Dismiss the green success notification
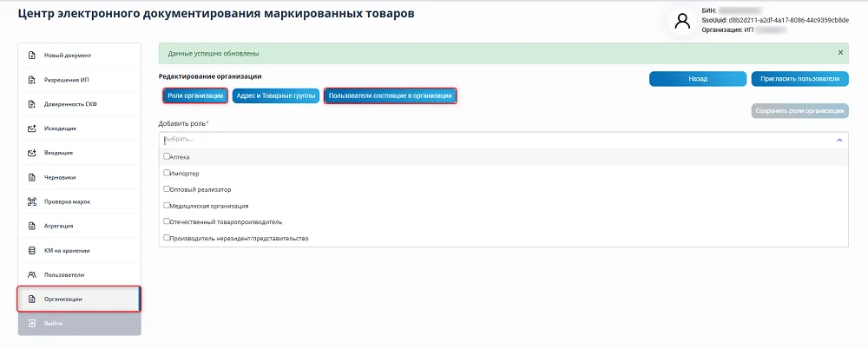This screenshot has height=349, width=868. (x=840, y=53)
